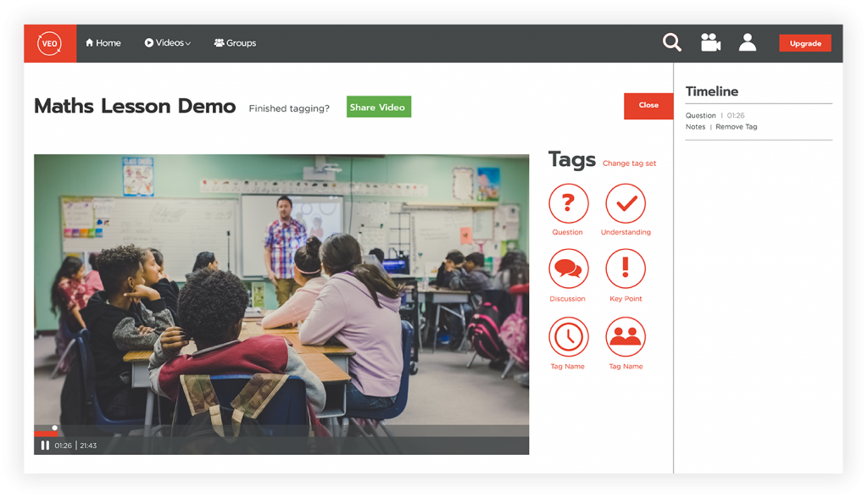Image resolution: width=868 pixels, height=498 pixels.
Task: Add a Key Point tag
Action: (626, 268)
